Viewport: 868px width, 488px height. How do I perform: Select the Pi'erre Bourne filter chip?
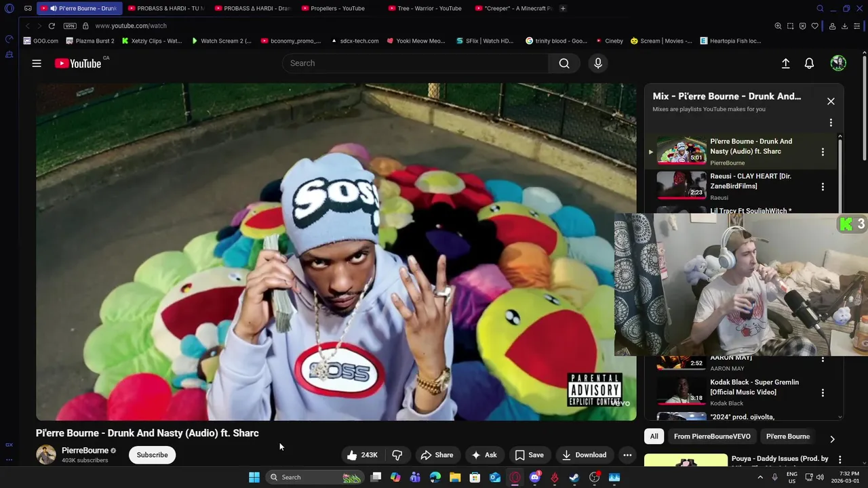788,436
